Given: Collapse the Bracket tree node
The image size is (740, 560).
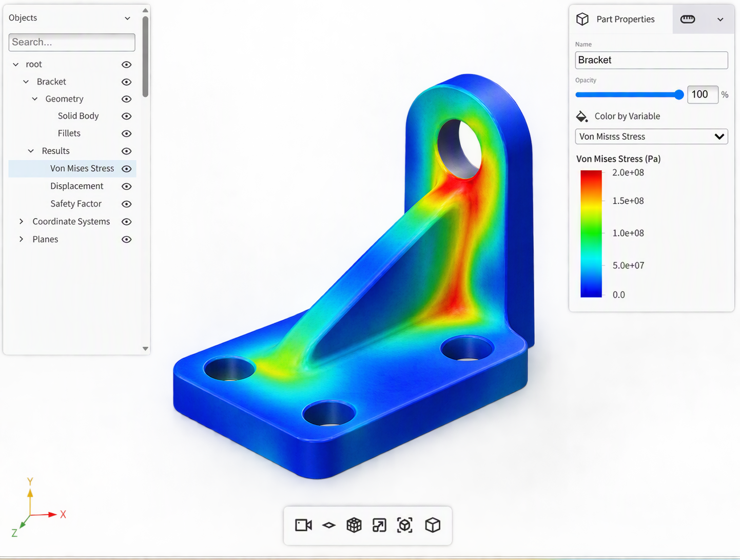Looking at the screenshot, I should 26,82.
